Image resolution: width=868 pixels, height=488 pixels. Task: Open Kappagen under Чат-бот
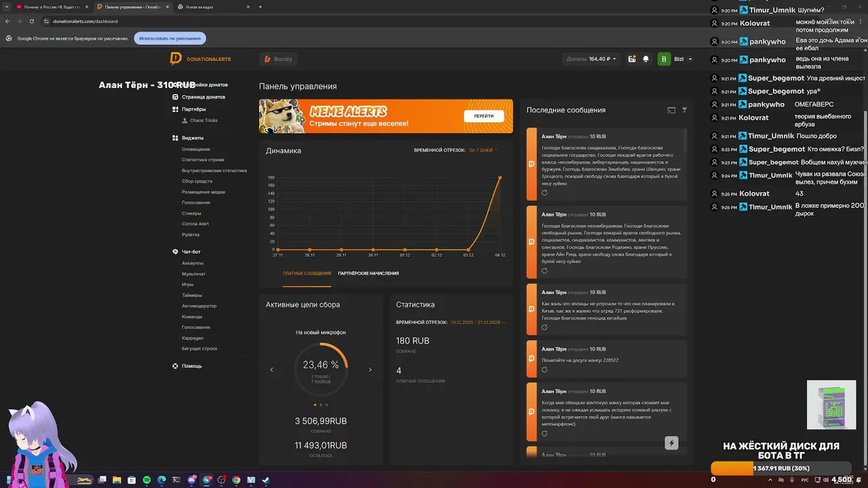tap(193, 338)
